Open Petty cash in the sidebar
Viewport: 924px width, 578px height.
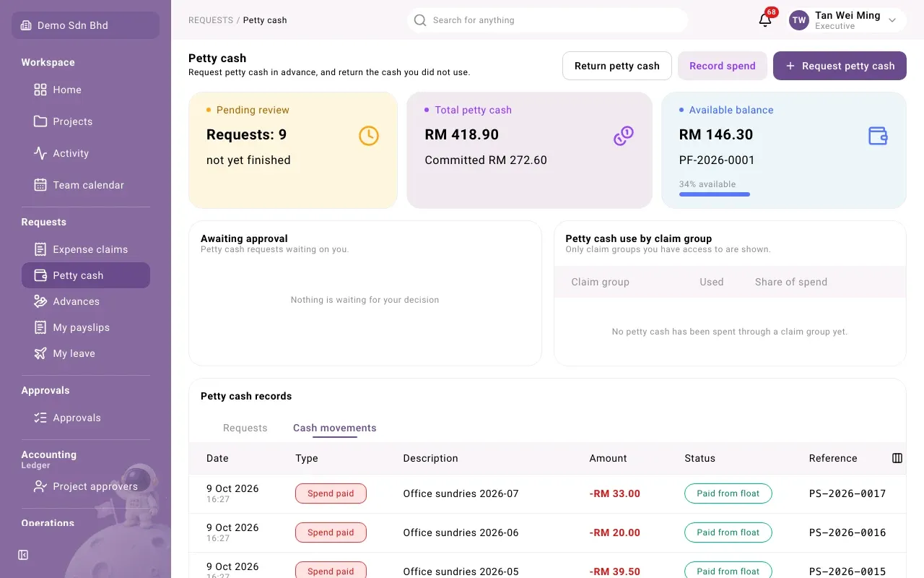(x=86, y=275)
